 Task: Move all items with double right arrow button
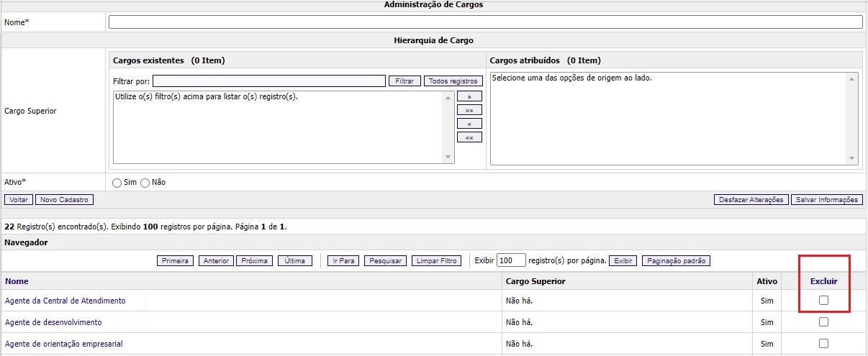tap(469, 110)
